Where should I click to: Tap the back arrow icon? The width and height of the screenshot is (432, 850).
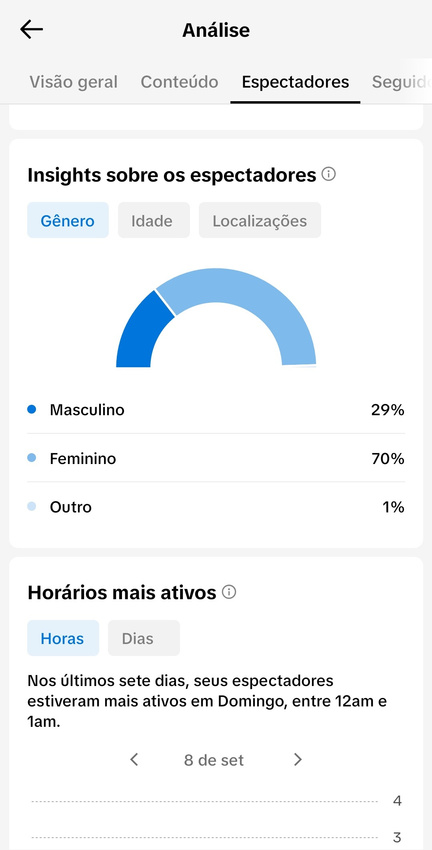31,30
